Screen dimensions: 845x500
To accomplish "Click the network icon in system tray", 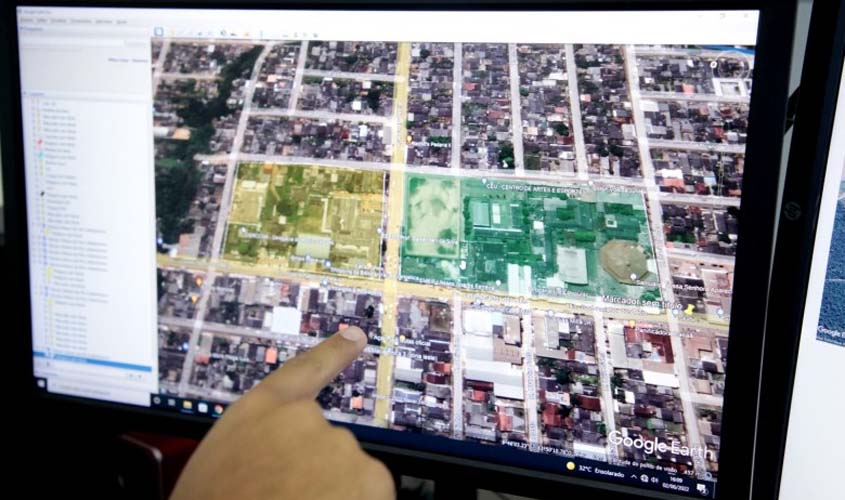I will (x=645, y=478).
